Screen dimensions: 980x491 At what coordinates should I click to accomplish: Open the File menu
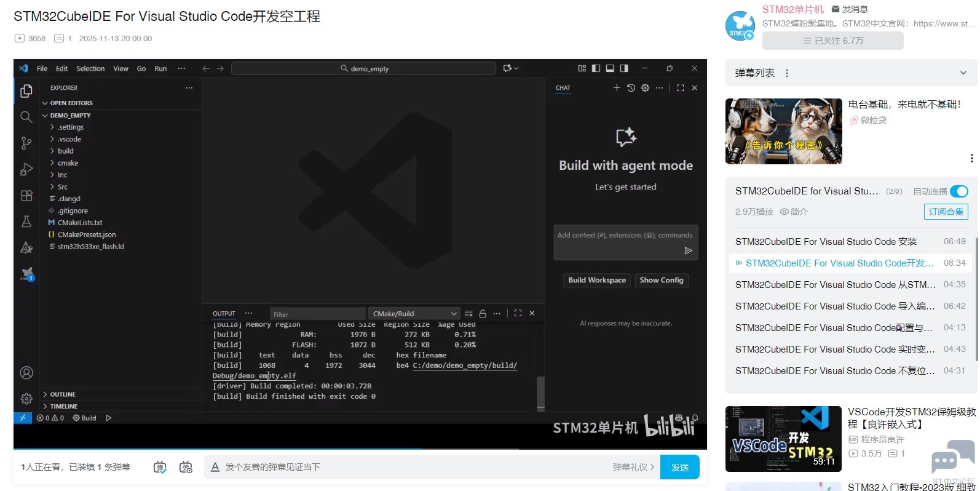42,68
